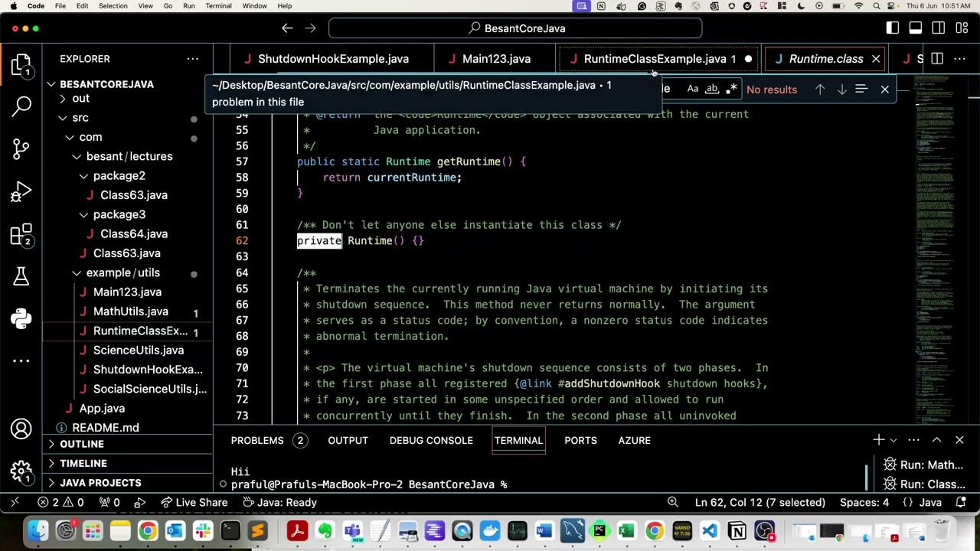
Task: Open Explorer views and more actions menu
Action: [x=193, y=59]
